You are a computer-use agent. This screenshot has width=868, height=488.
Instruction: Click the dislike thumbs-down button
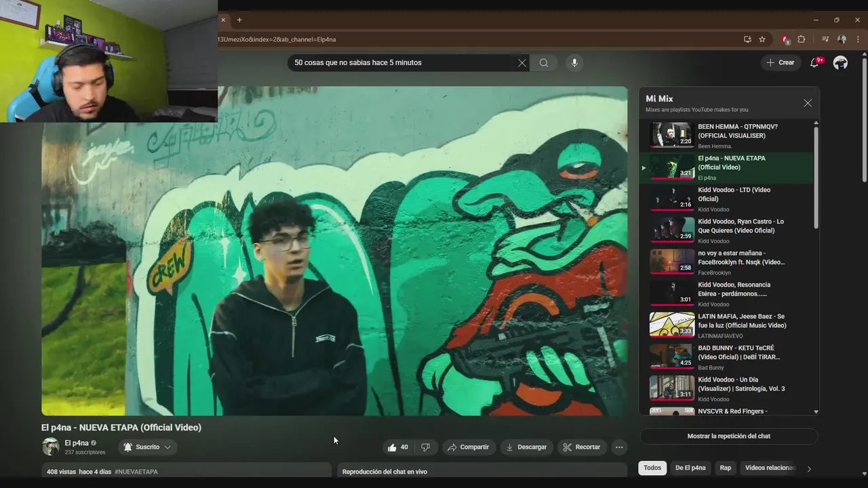pyautogui.click(x=425, y=447)
